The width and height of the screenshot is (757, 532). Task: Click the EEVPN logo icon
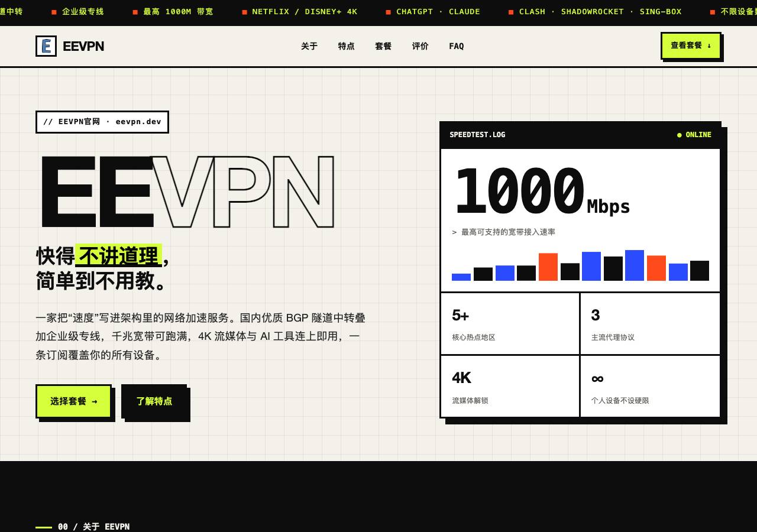click(x=46, y=46)
